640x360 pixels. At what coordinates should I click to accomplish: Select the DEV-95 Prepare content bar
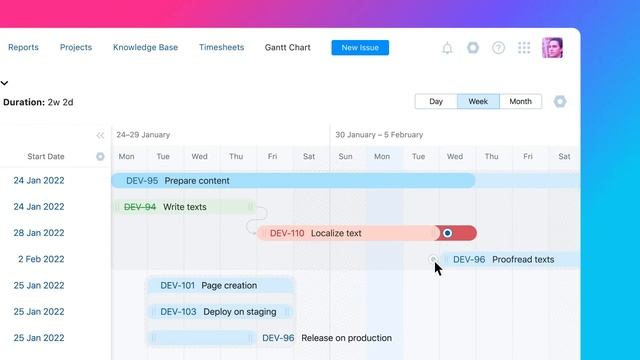pyautogui.click(x=293, y=180)
